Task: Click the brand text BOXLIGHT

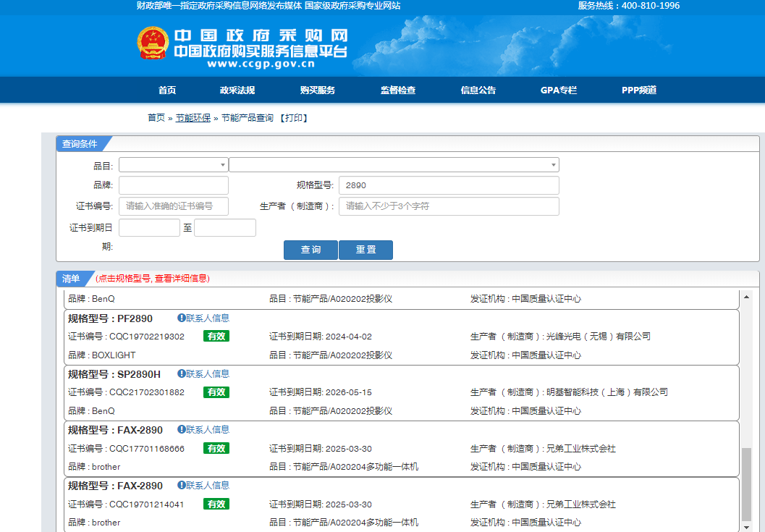Action: click(114, 355)
